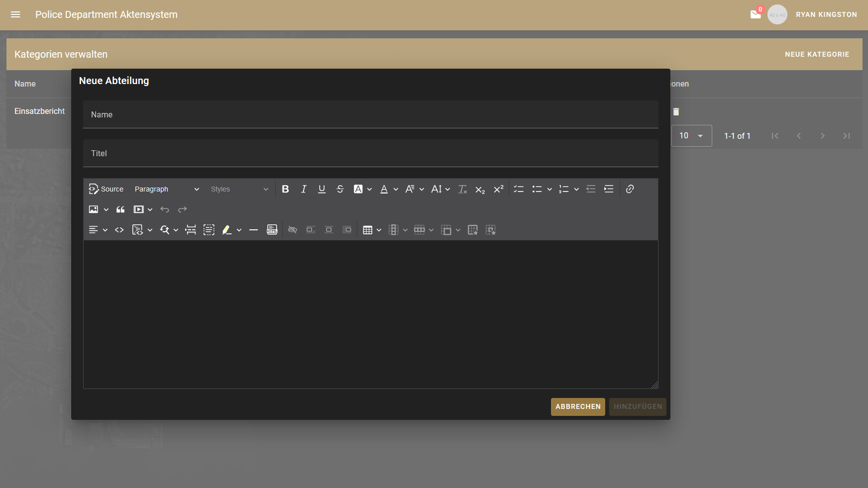868x488 pixels.
Task: Click the undo arrow
Action: (x=165, y=209)
